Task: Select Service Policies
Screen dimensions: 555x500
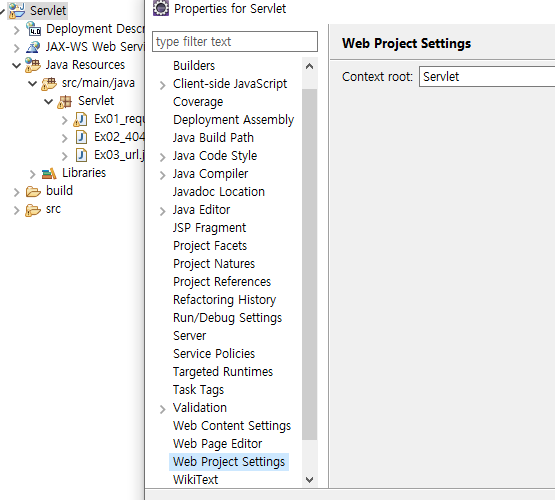Action: [214, 354]
